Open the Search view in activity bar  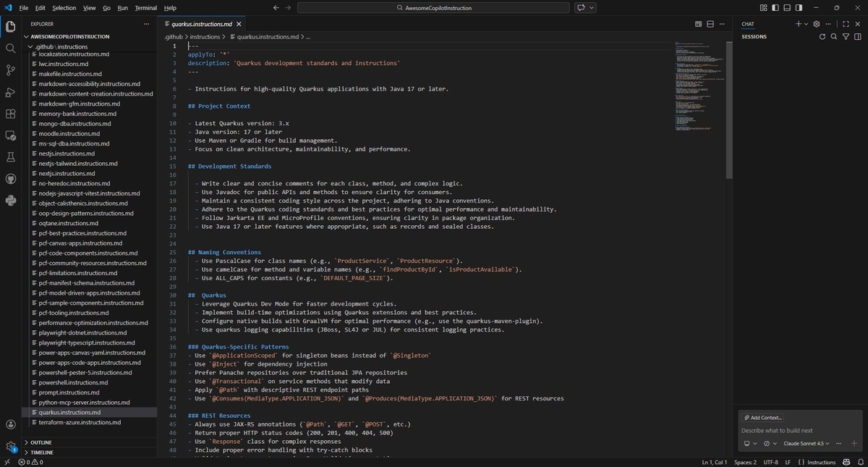10,49
